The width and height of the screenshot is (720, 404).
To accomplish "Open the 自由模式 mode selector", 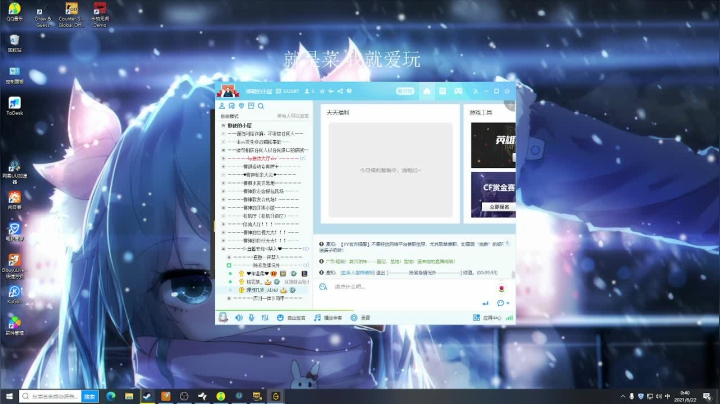I will pos(230,116).
